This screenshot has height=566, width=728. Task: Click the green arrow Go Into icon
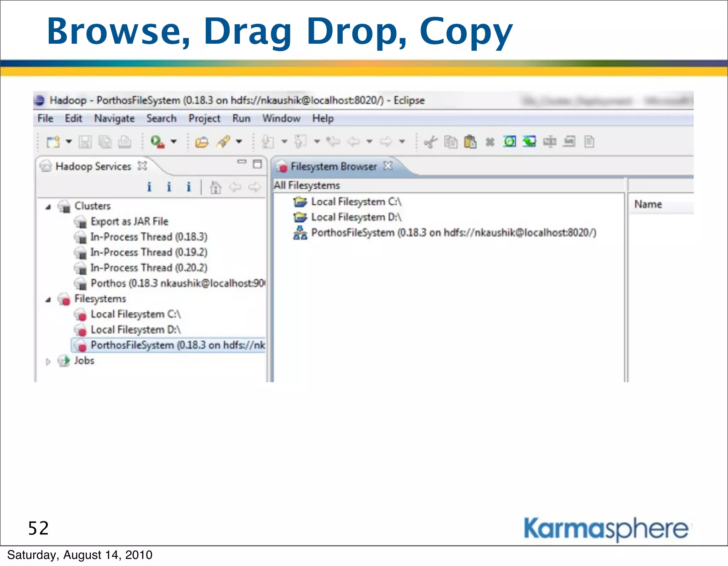(530, 142)
